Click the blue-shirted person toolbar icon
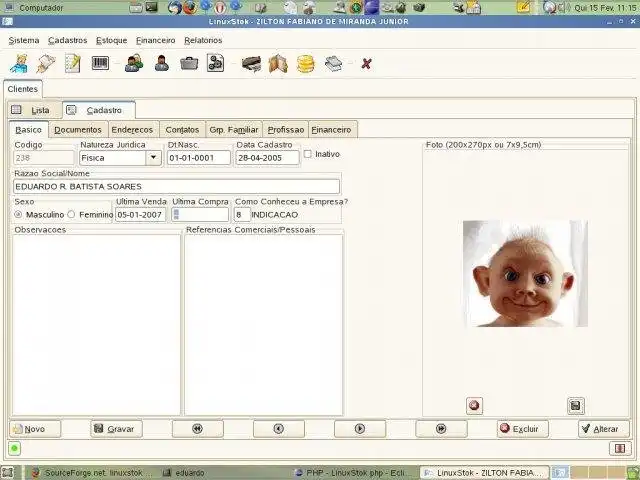The width and height of the screenshot is (640, 480). [x=19, y=64]
